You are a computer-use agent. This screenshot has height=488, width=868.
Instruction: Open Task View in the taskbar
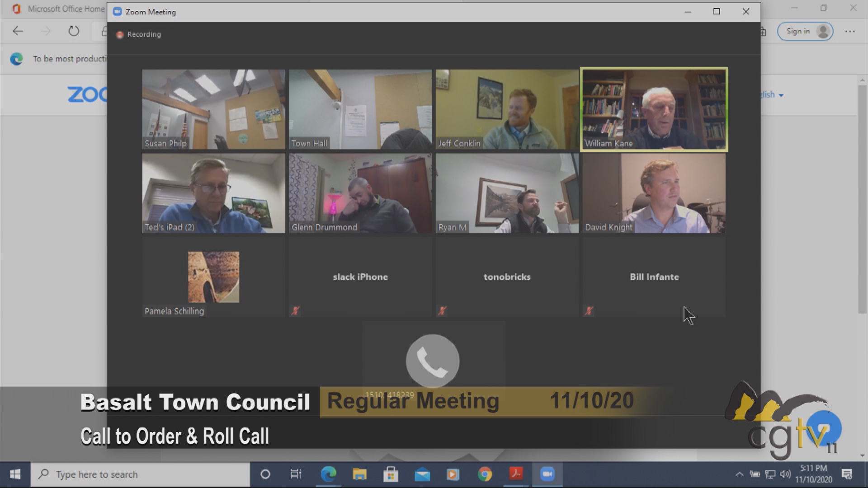click(296, 474)
